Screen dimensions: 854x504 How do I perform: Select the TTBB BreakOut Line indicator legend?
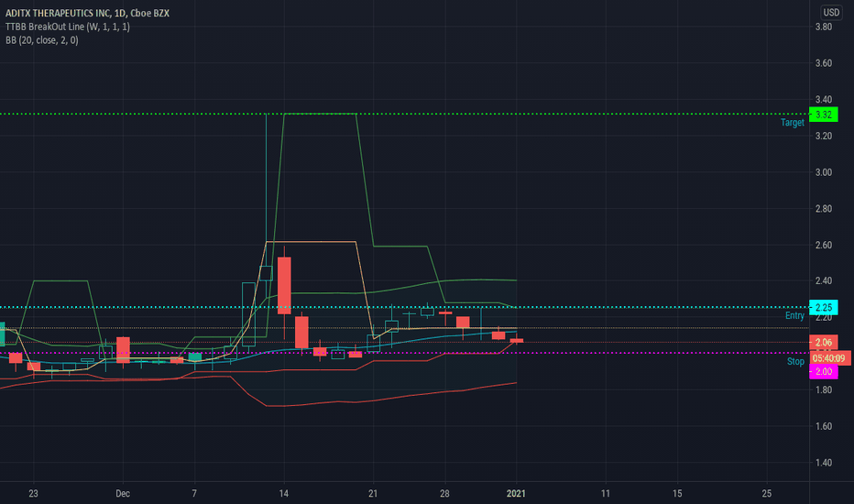[68, 27]
